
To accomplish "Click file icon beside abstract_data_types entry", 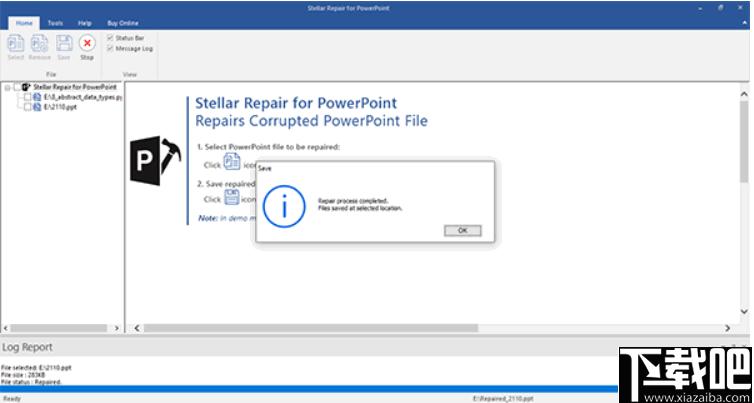I will pos(37,97).
